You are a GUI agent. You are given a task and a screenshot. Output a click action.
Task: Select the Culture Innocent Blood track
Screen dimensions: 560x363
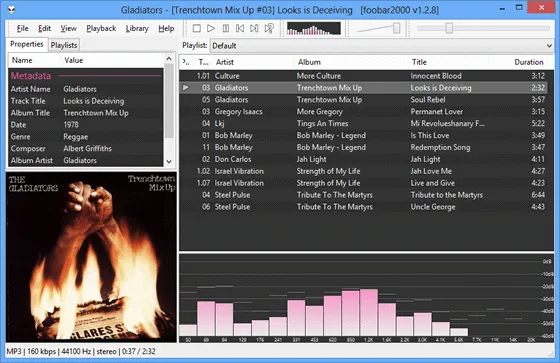pos(363,76)
